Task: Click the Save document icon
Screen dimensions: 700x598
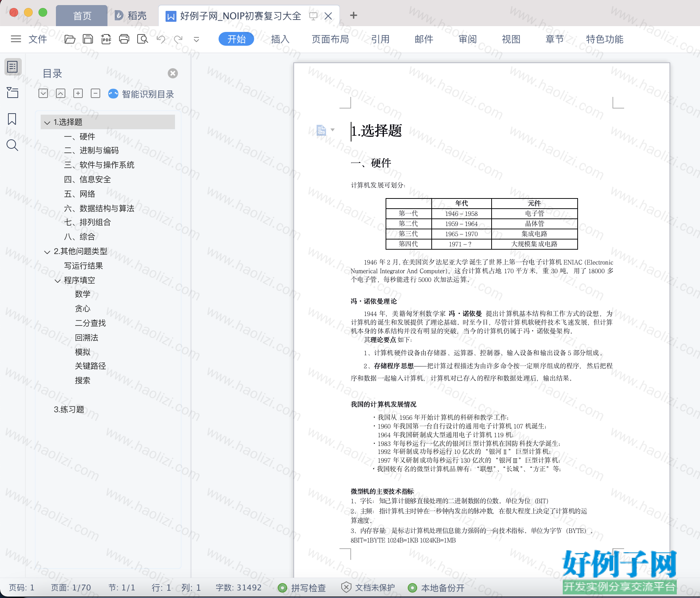Action: pyautogui.click(x=88, y=39)
